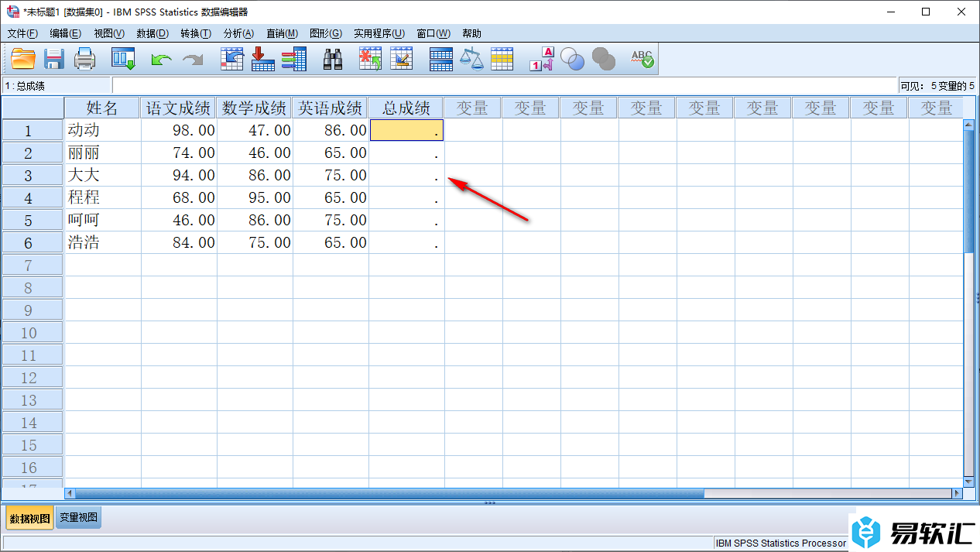Open the 实用程序(U) menu
Image resolution: width=980 pixels, height=552 pixels.
(x=379, y=33)
